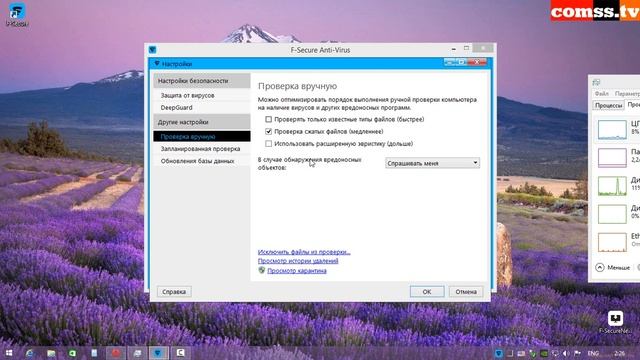Click volume speaker icon in tray
The width and height of the screenshot is (640, 360).
coord(566,353)
